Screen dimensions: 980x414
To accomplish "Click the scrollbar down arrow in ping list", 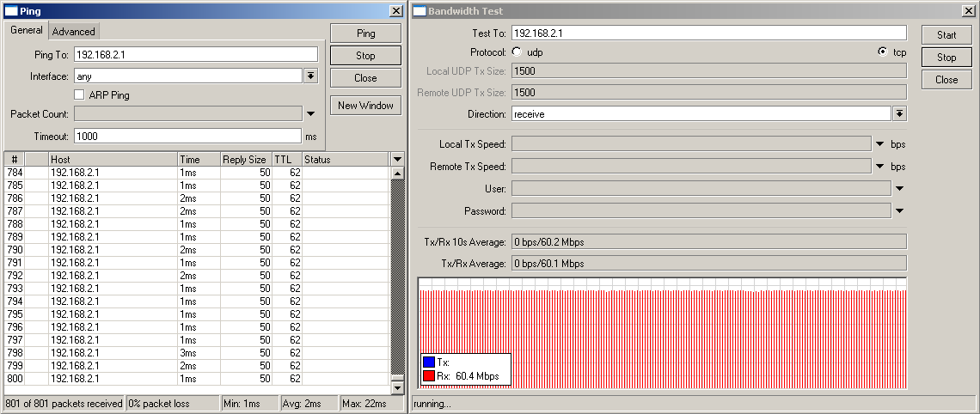I will (397, 387).
